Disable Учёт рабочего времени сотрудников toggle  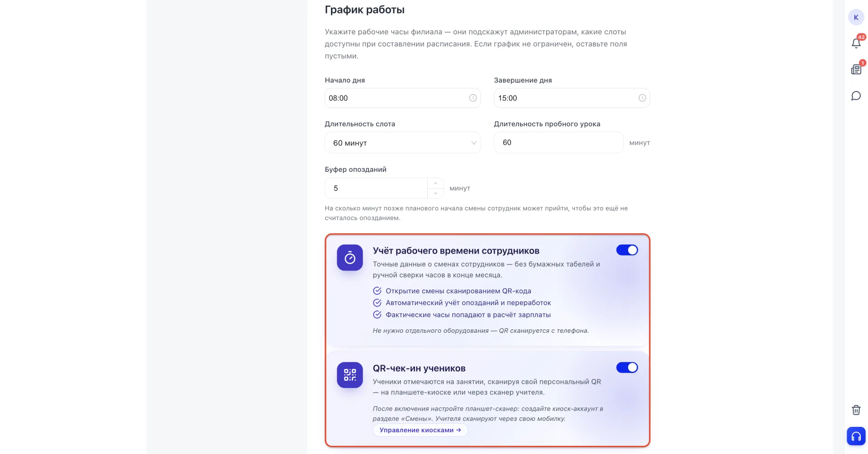[627, 250]
